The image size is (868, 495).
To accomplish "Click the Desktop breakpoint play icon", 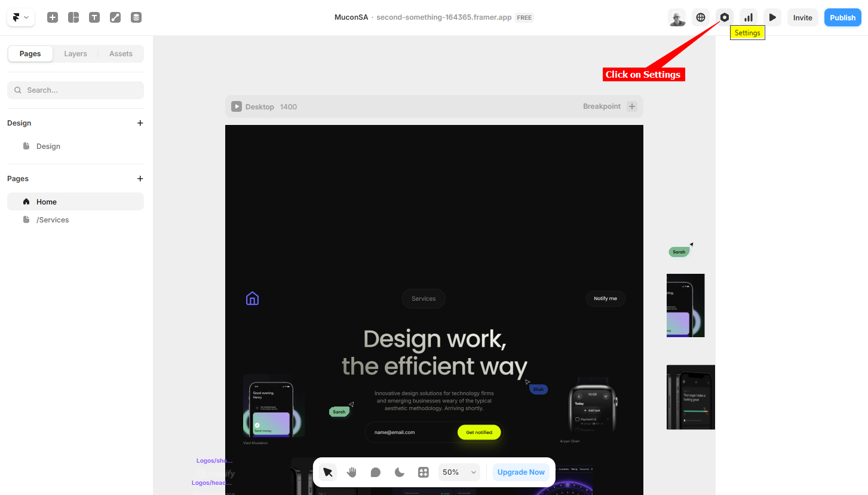I will [x=237, y=106].
